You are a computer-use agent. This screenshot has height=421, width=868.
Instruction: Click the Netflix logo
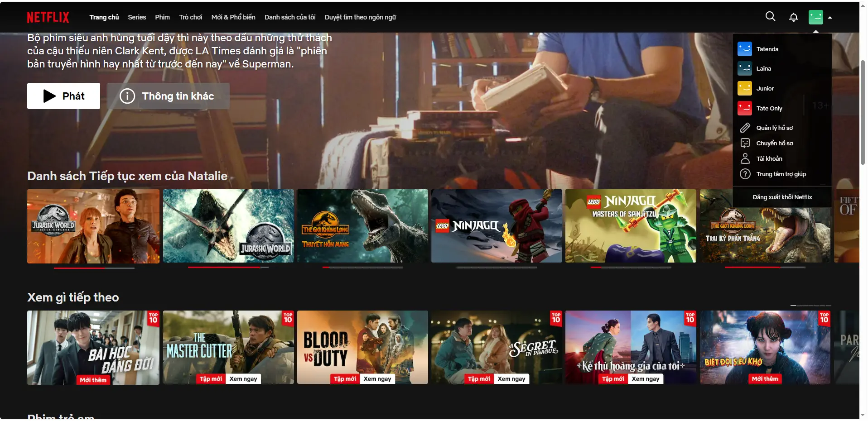click(48, 17)
